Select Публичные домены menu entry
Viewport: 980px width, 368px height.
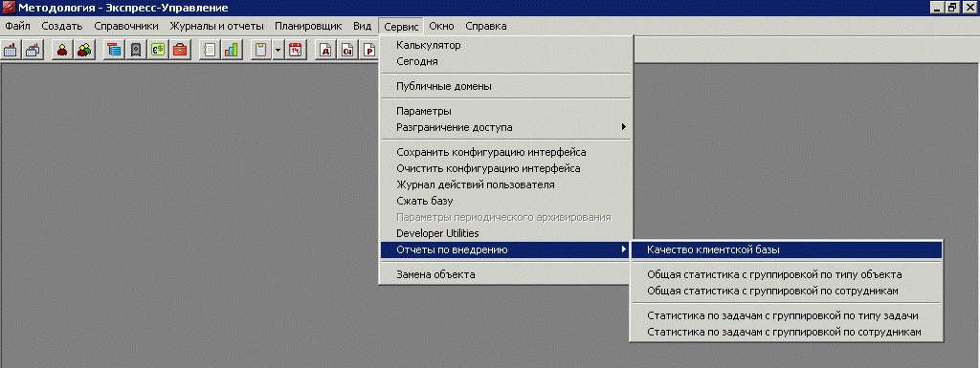pos(506,86)
